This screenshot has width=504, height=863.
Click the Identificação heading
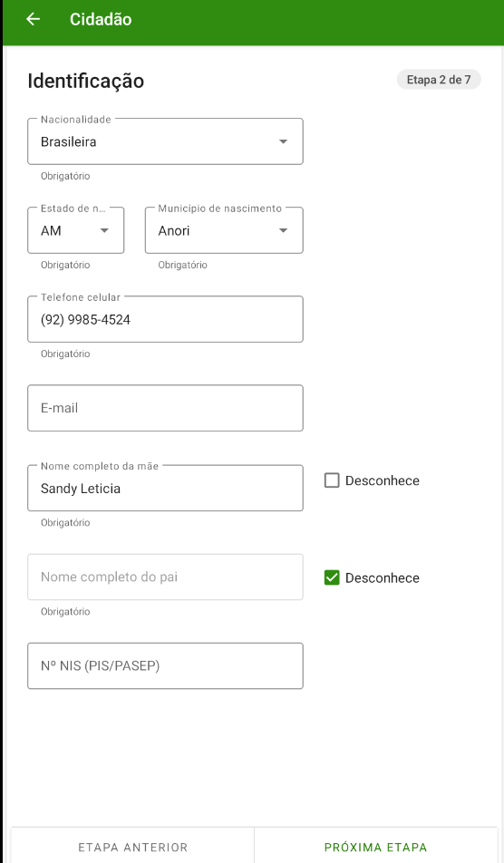86,81
